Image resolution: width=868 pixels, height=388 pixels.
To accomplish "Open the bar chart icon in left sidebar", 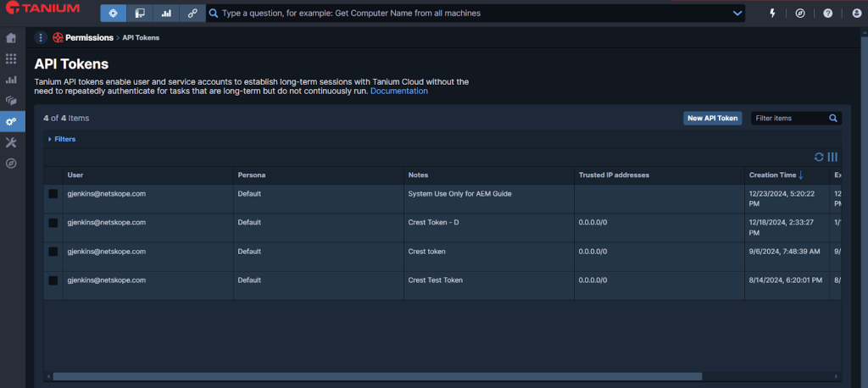I will [x=11, y=80].
